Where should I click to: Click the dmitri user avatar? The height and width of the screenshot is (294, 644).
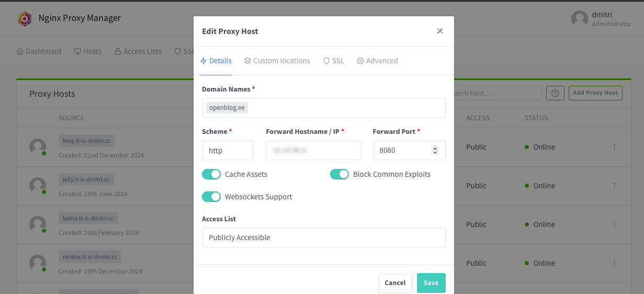tap(579, 19)
